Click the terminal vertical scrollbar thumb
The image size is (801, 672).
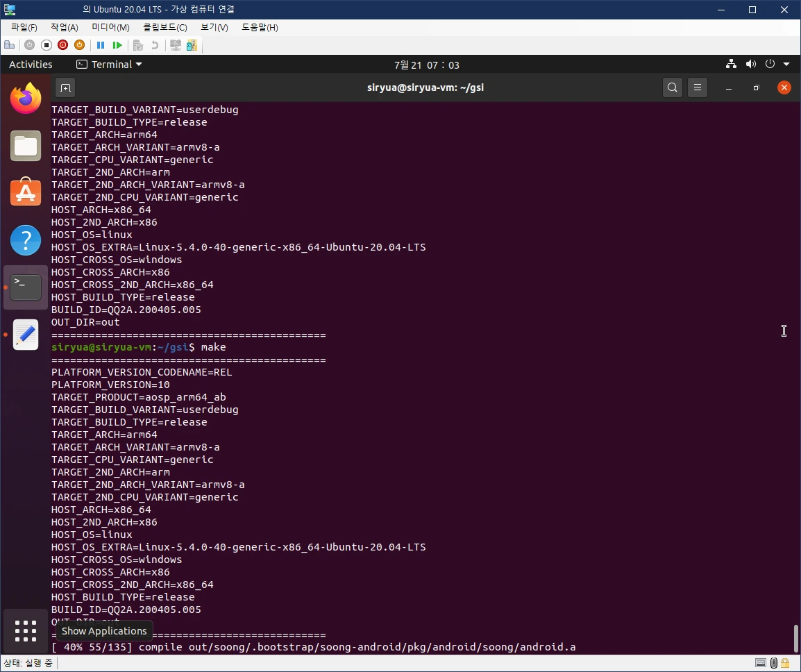click(x=795, y=638)
